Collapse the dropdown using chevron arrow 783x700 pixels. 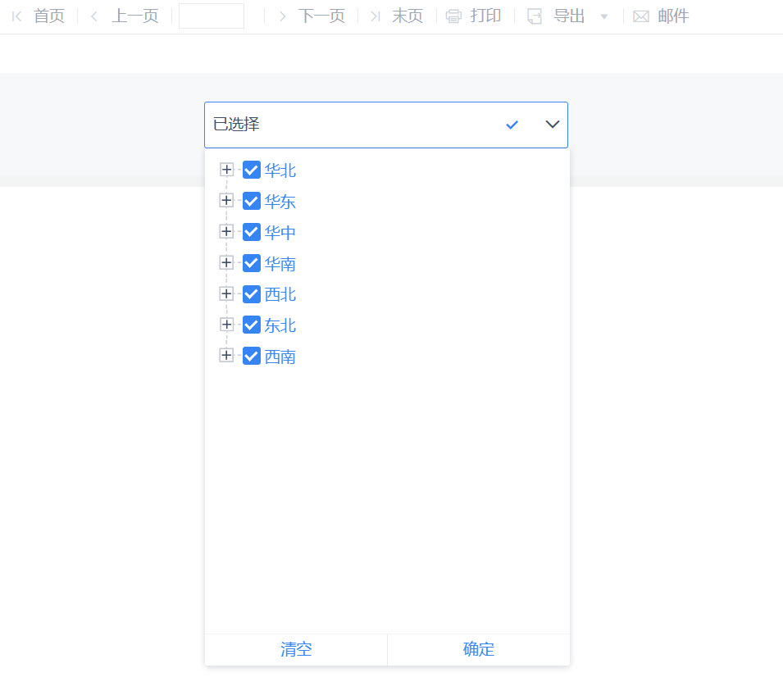coord(553,125)
